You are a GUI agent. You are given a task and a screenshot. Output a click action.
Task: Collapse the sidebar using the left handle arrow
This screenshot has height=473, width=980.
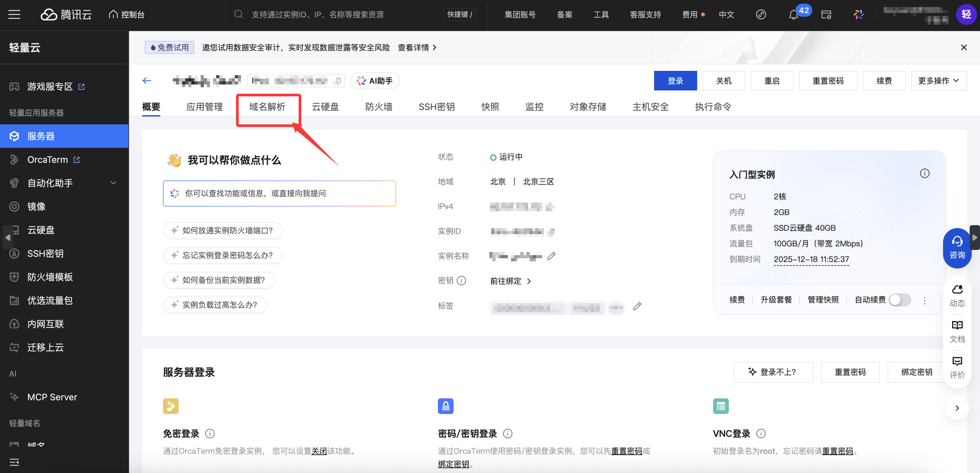(8, 237)
